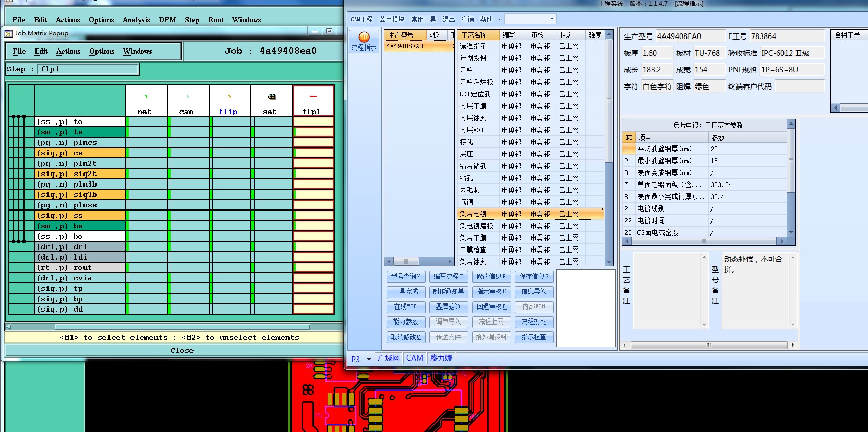868x432 pixels.
Task: Click the 制作通知单 button
Action: point(449,292)
